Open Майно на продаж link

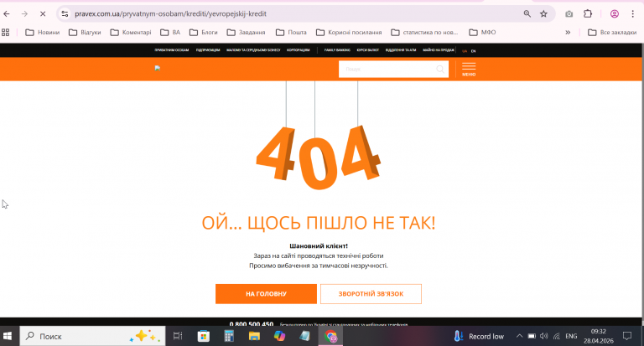coord(439,50)
